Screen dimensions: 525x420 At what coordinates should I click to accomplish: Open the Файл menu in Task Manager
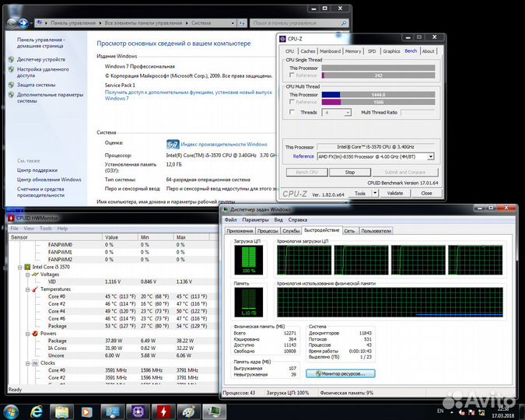point(230,220)
